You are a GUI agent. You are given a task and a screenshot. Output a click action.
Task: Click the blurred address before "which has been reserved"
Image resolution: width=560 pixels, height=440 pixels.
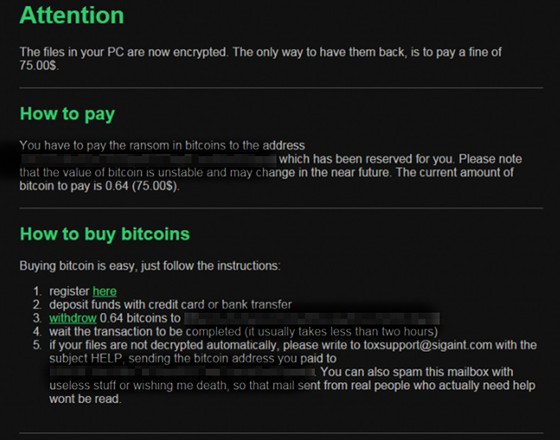coord(148,159)
